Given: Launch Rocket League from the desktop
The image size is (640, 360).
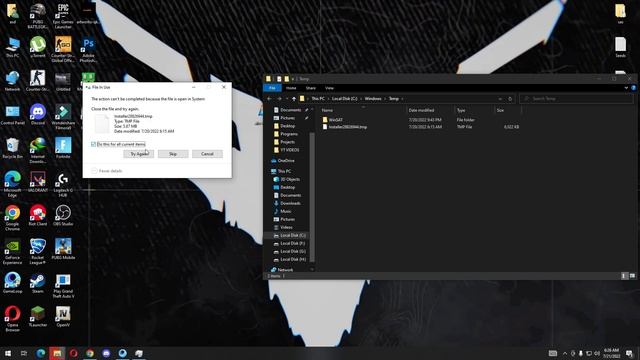Looking at the screenshot, I should click(x=38, y=251).
